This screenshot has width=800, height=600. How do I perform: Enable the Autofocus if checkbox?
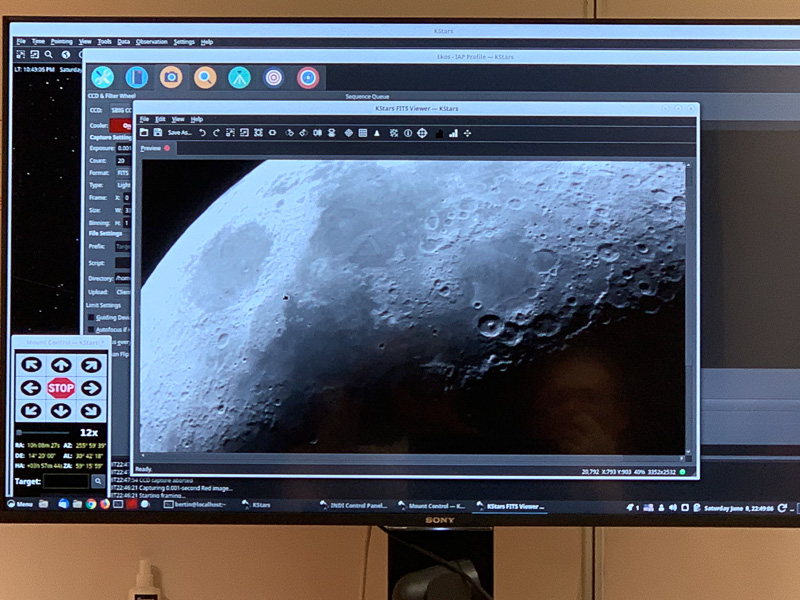pos(91,330)
